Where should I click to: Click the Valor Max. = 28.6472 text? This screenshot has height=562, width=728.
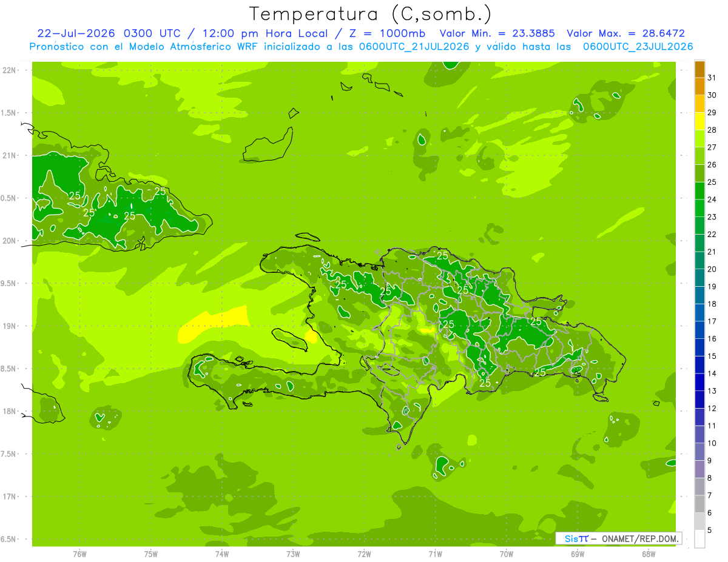click(626, 33)
